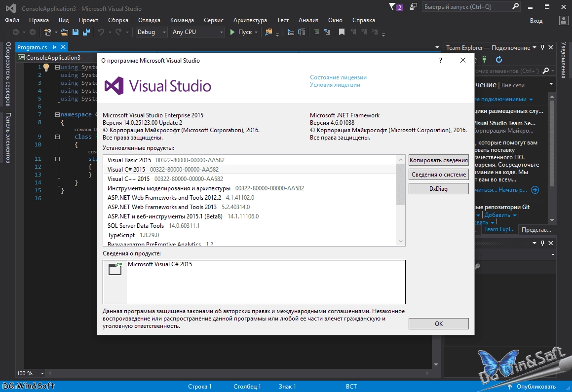The height and width of the screenshot is (392, 572).
Task: Click the Save All toolbar icon
Action: (86, 32)
